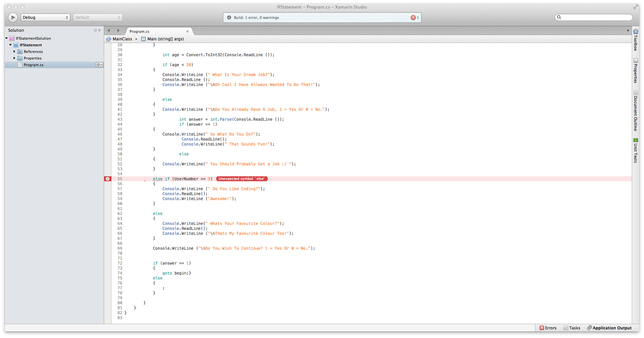Click the "Solution" pad title

(x=16, y=30)
